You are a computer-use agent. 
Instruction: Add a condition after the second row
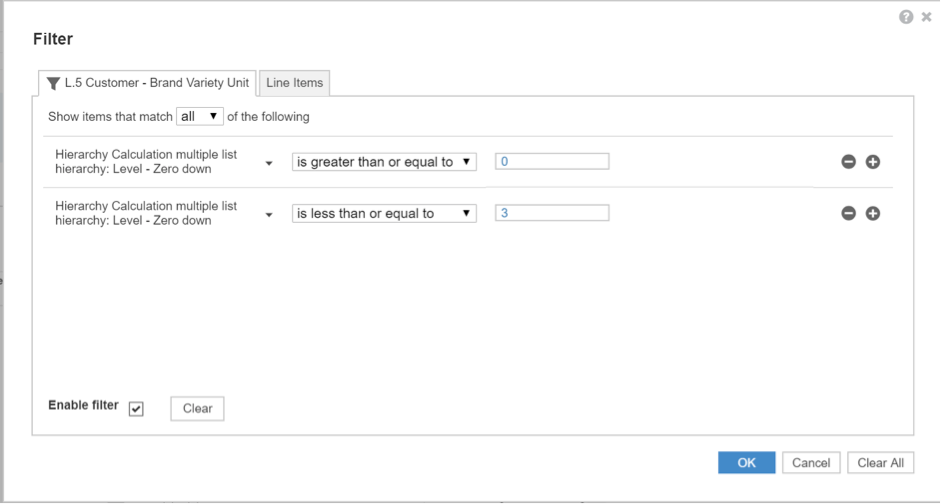point(873,214)
